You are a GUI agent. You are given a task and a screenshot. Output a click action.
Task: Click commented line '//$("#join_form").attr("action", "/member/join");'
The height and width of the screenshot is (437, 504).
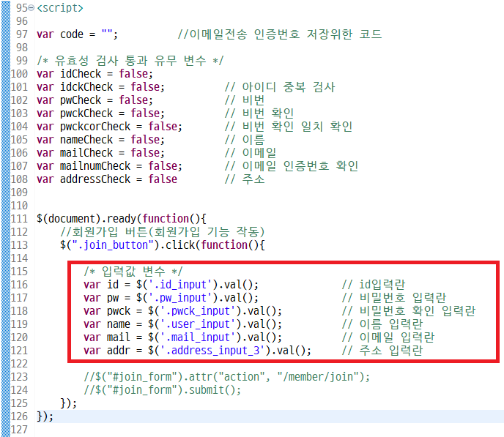pyautogui.click(x=226, y=376)
